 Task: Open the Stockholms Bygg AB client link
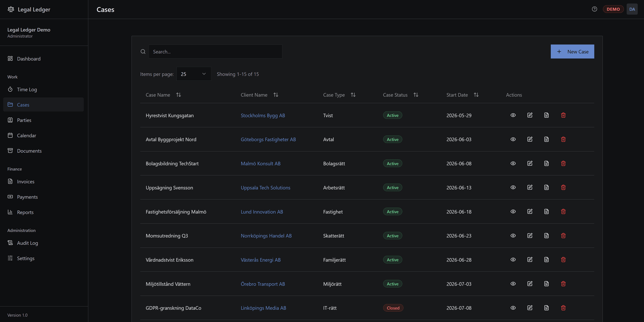(263, 115)
